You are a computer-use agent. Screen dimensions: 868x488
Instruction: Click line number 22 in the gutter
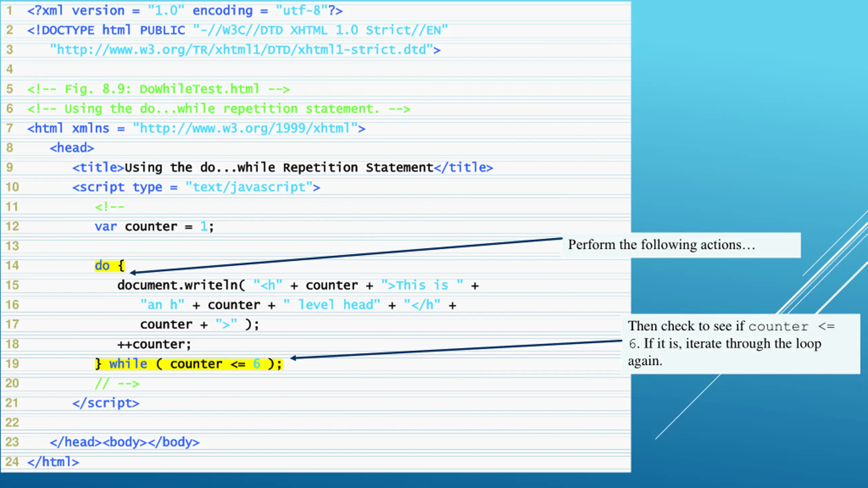[x=12, y=423]
